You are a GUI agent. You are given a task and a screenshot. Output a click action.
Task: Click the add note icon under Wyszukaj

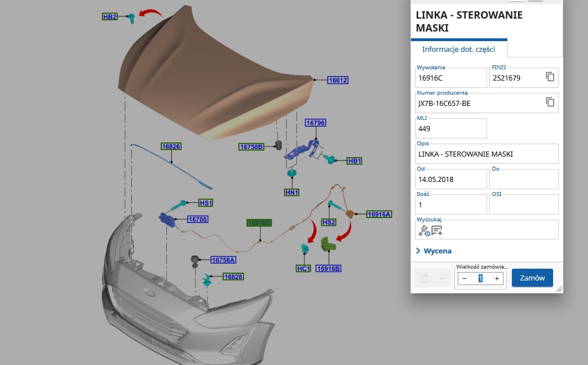437,230
